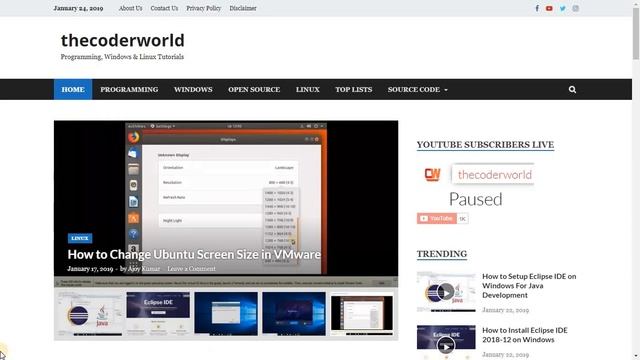Click Leave a Comment link
This screenshot has width=640, height=360.
pyautogui.click(x=191, y=269)
